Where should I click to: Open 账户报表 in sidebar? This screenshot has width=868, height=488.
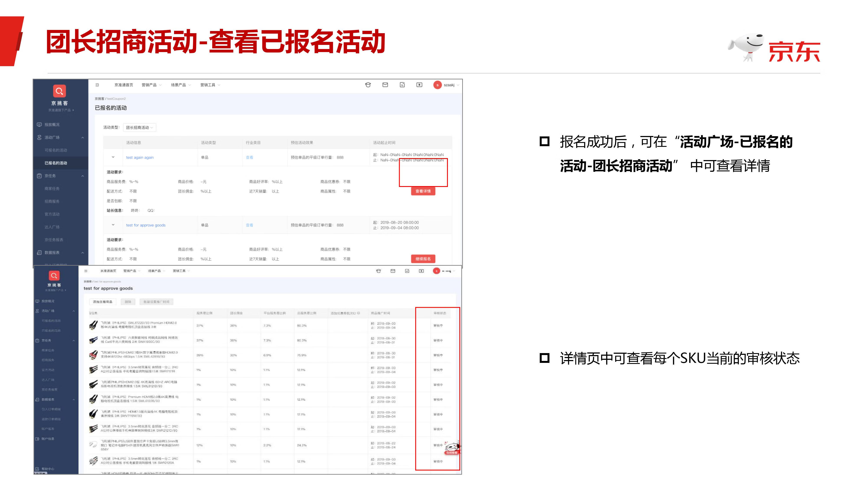coord(48,429)
